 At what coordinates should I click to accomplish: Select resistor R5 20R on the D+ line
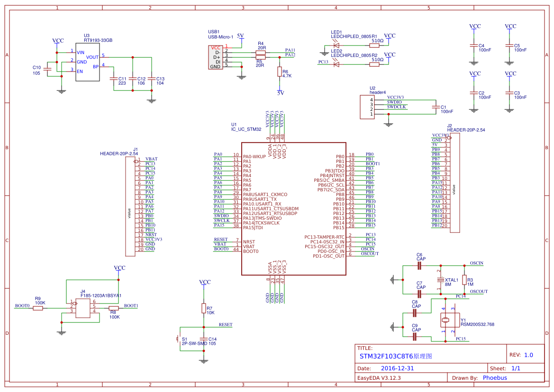[260, 57]
